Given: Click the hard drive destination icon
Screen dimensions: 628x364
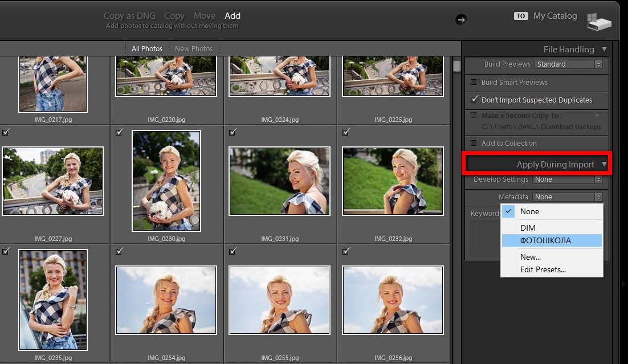Looking at the screenshot, I should [x=599, y=22].
